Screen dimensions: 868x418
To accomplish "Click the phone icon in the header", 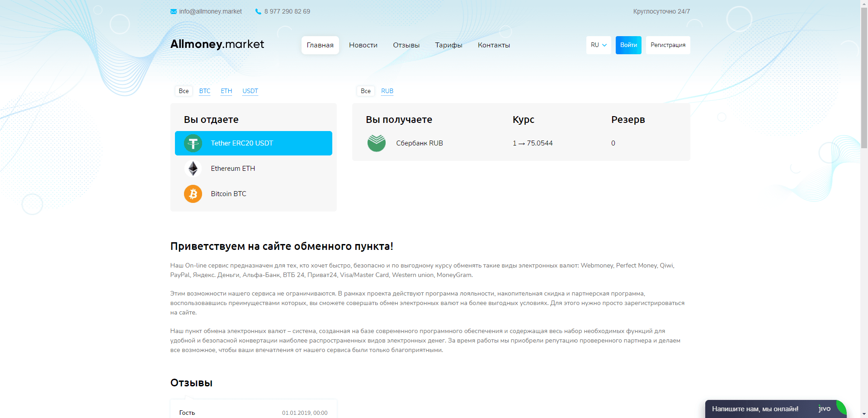I will coord(258,11).
